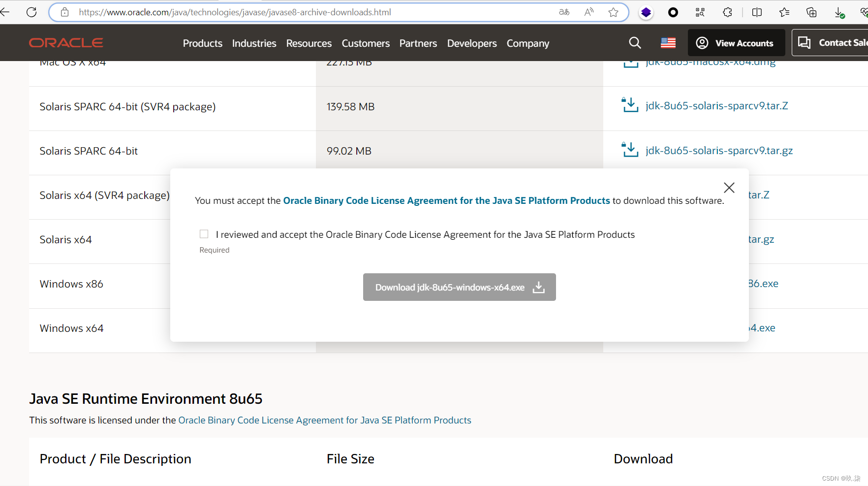Open the Industries menu

[x=254, y=43]
